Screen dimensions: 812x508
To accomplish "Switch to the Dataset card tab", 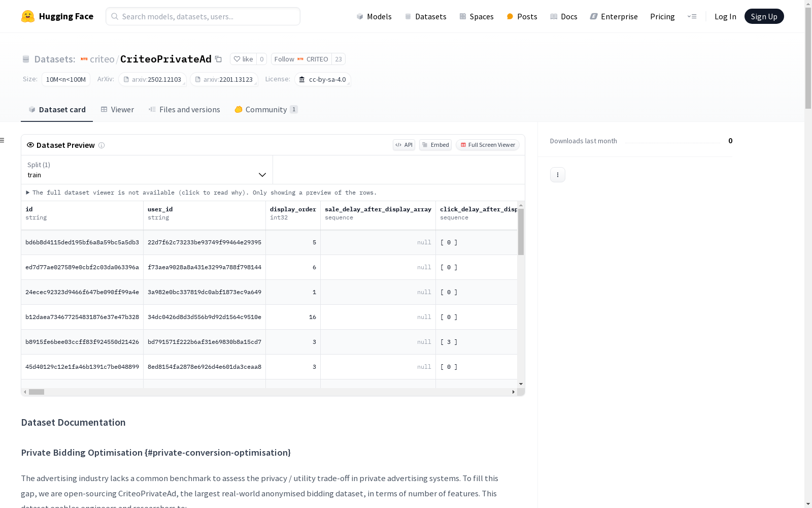I will 57,110.
